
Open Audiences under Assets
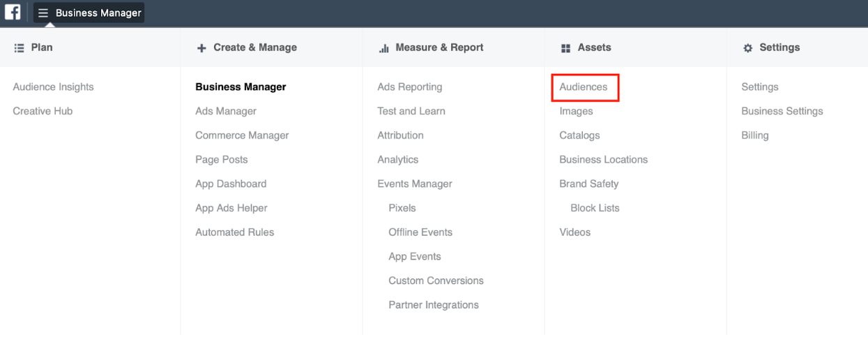point(584,87)
